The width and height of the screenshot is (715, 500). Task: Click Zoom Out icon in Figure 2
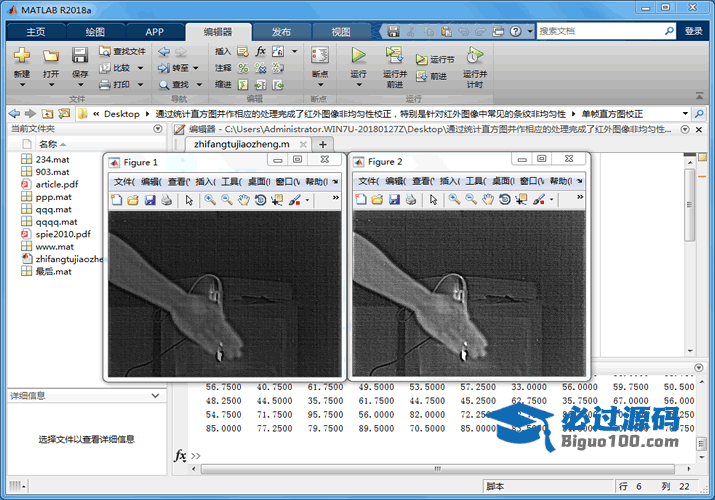471,199
